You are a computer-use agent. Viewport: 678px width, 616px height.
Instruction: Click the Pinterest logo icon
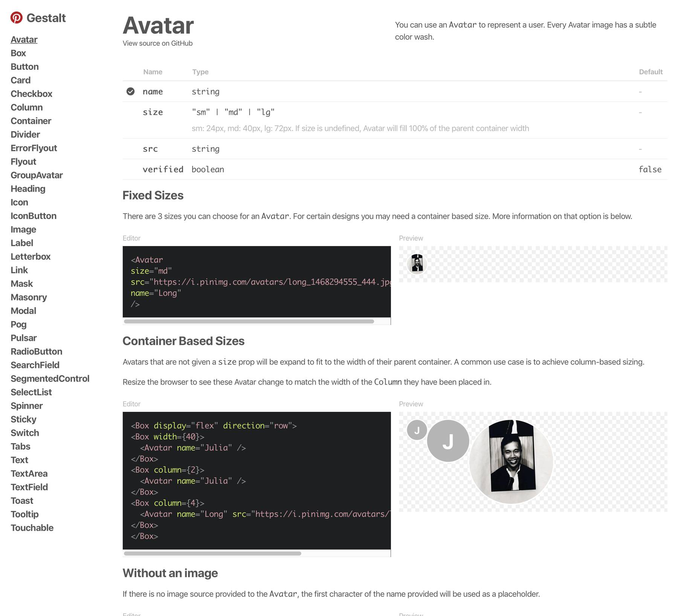17,18
